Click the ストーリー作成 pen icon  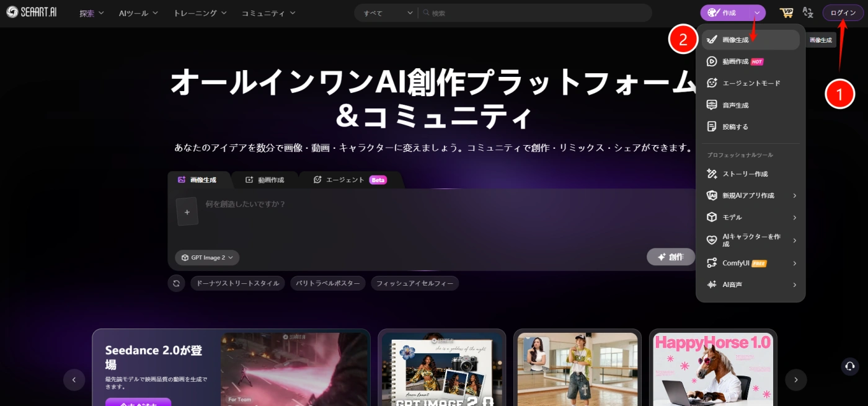click(x=712, y=174)
